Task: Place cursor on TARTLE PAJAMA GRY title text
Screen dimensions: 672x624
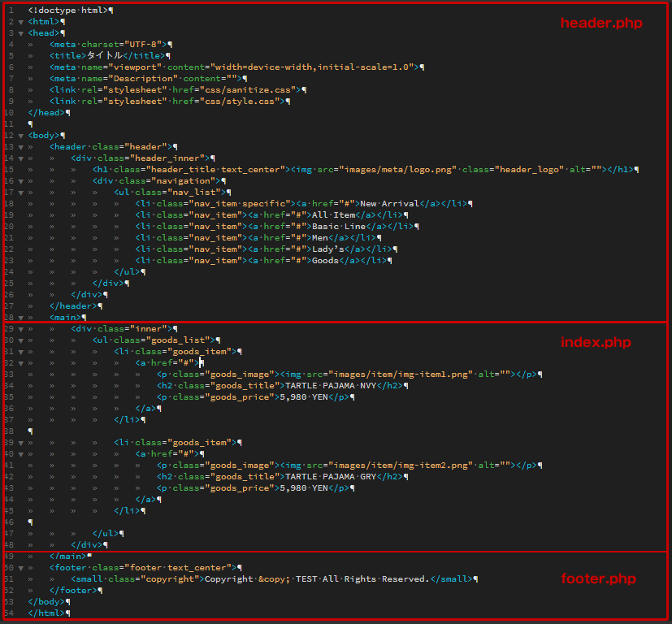Action: (341, 476)
